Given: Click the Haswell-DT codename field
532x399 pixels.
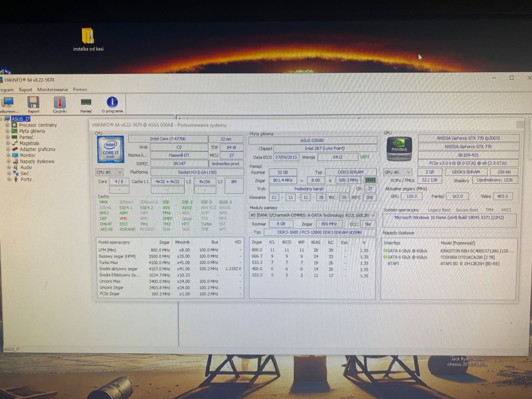Looking at the screenshot, I should 179,155.
